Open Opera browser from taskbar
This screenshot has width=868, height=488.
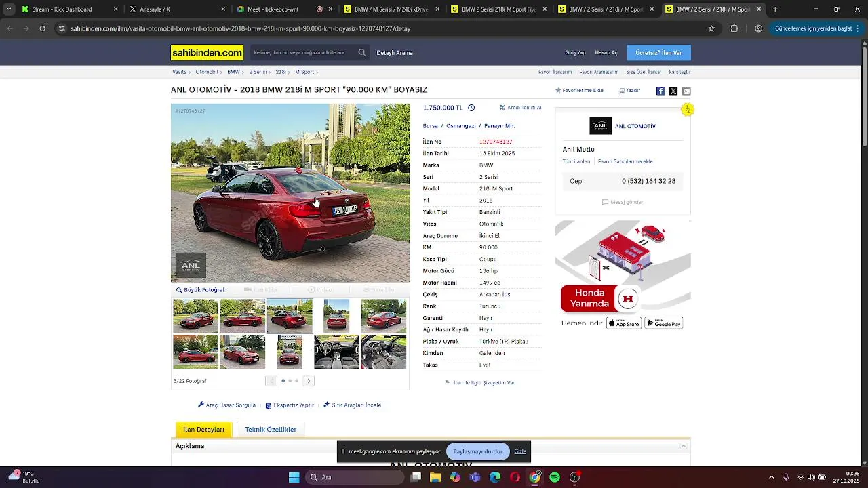(515, 477)
